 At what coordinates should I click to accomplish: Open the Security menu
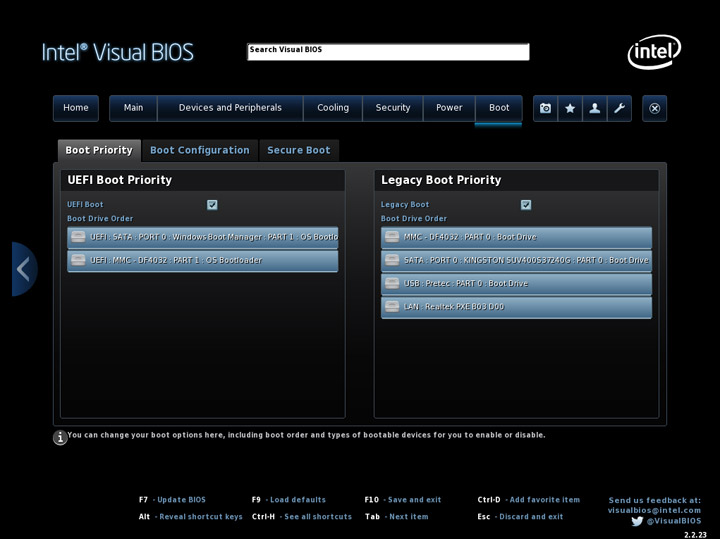point(393,108)
